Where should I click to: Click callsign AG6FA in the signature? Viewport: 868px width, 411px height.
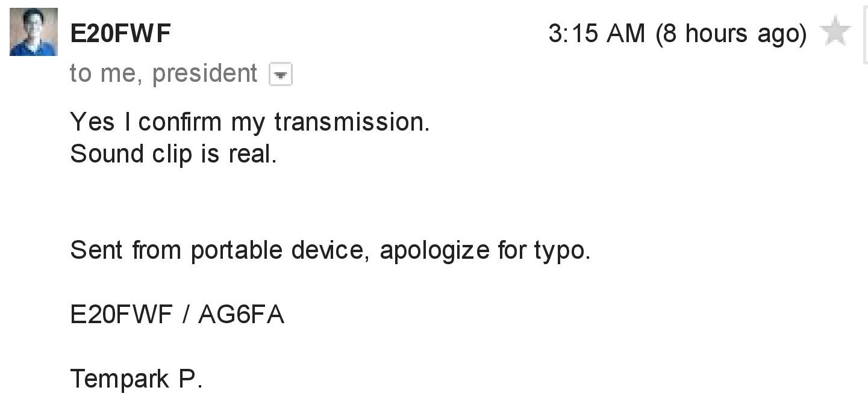(240, 315)
